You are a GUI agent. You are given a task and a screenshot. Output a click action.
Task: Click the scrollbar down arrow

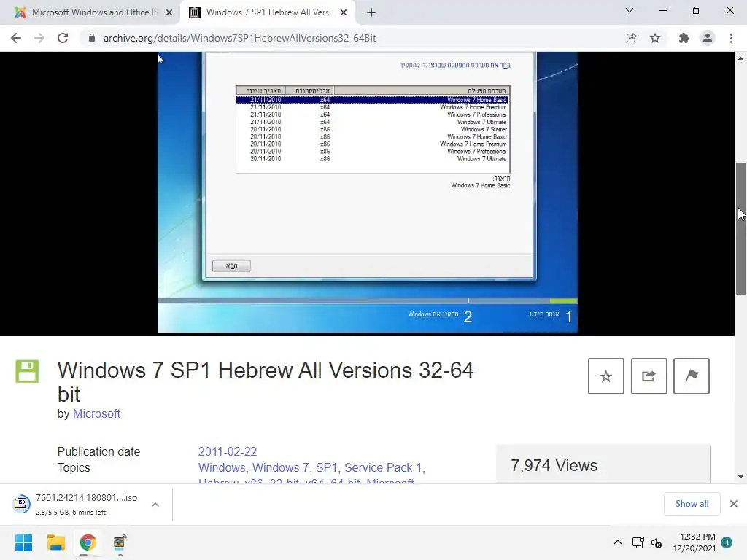point(740,477)
